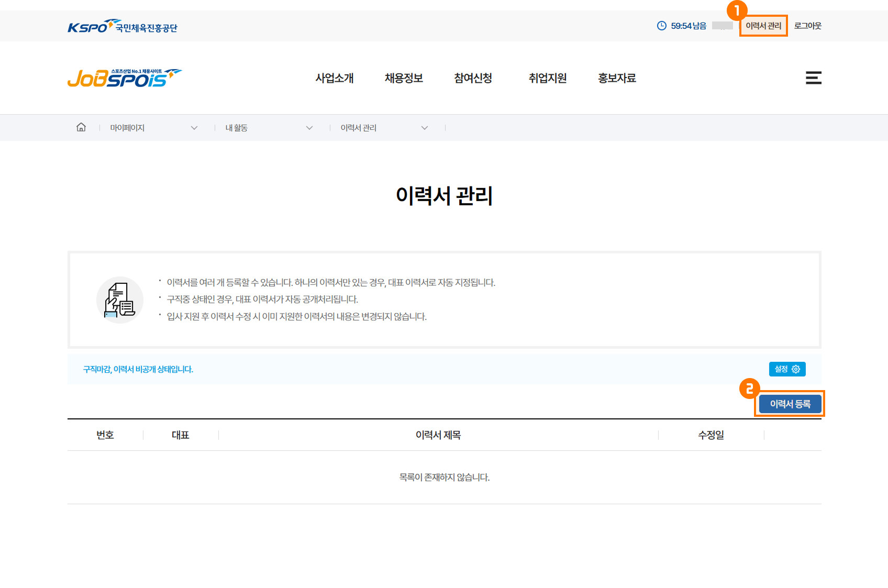Click the session timer clock icon

(x=662, y=26)
